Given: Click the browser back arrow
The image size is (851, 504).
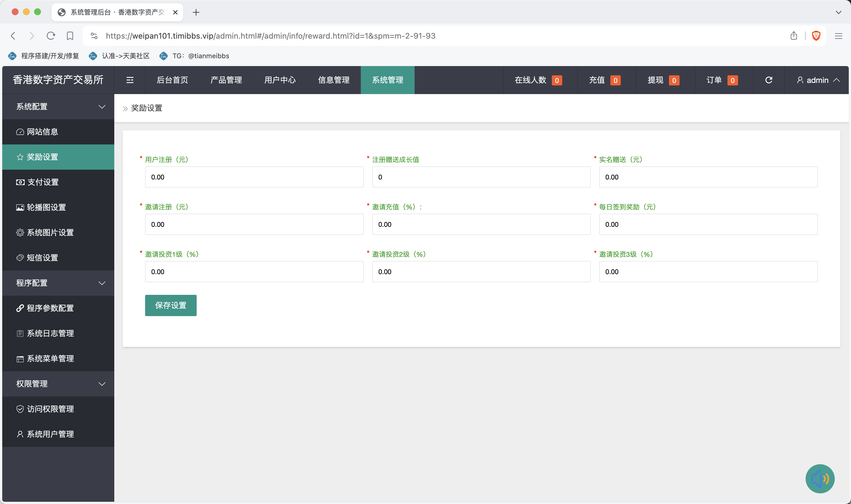Looking at the screenshot, I should [x=13, y=36].
